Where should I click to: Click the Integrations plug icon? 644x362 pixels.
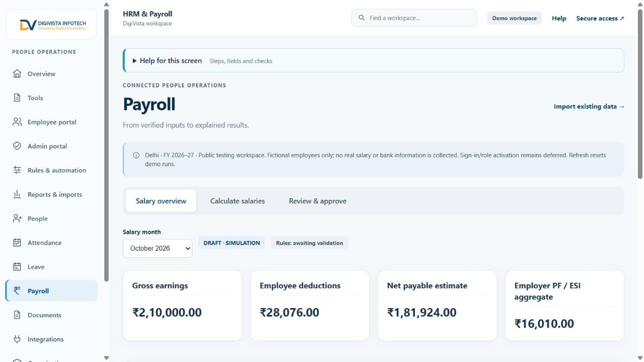pos(17,339)
